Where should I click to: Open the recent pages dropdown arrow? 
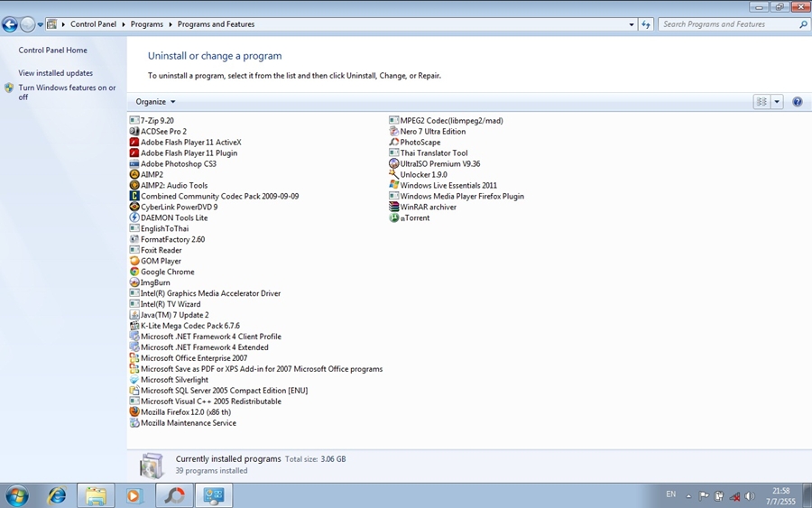(40, 24)
